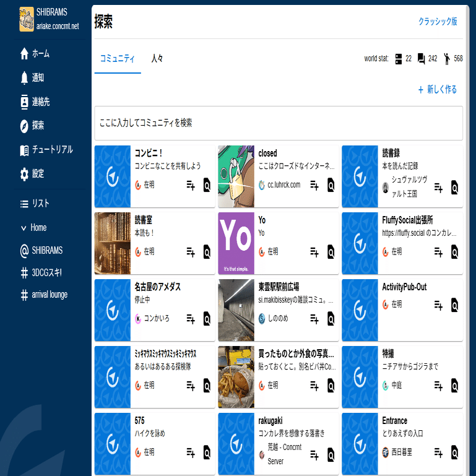476x476 pixels.
Task: Add closed community to a list
Action: pos(314,185)
